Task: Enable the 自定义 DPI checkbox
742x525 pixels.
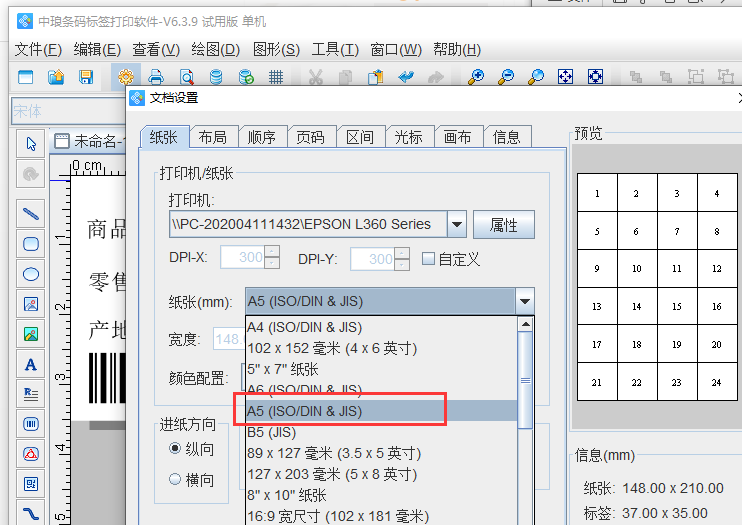Action: click(429, 259)
